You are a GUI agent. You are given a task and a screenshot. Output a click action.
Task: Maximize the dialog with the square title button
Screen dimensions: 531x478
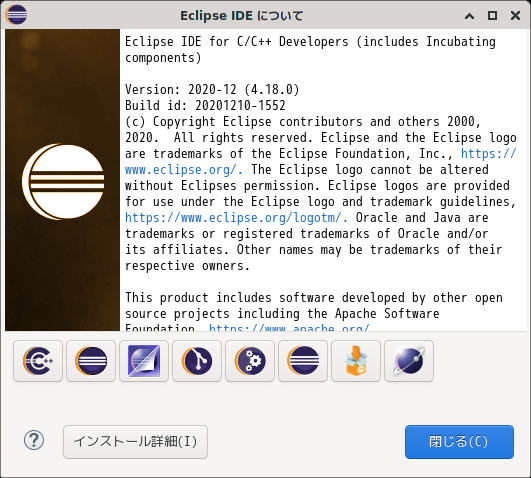[492, 16]
